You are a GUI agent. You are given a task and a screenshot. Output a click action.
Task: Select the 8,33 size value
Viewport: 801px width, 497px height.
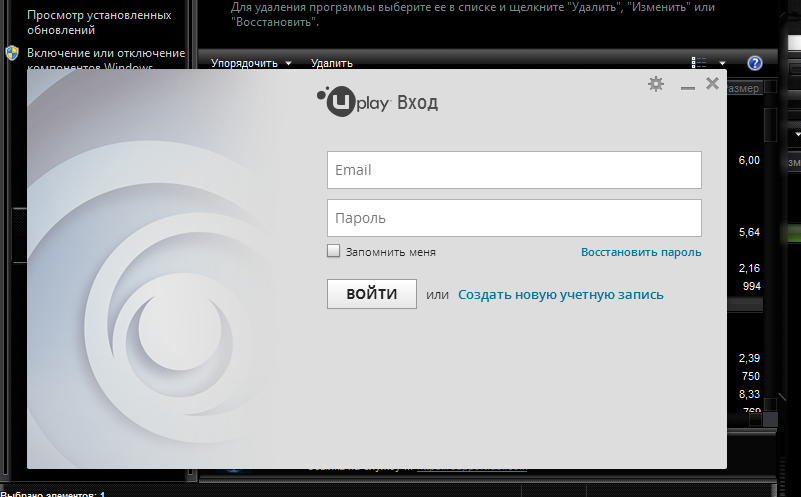click(x=749, y=394)
